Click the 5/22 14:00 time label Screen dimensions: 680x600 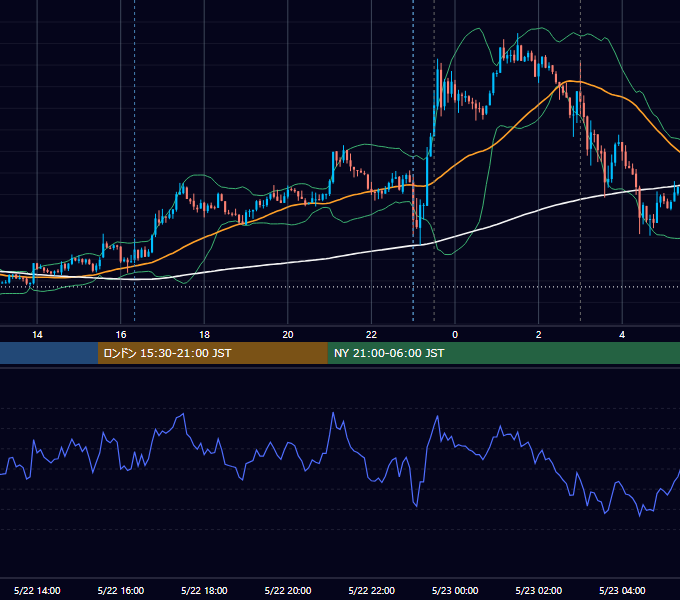pos(37,590)
